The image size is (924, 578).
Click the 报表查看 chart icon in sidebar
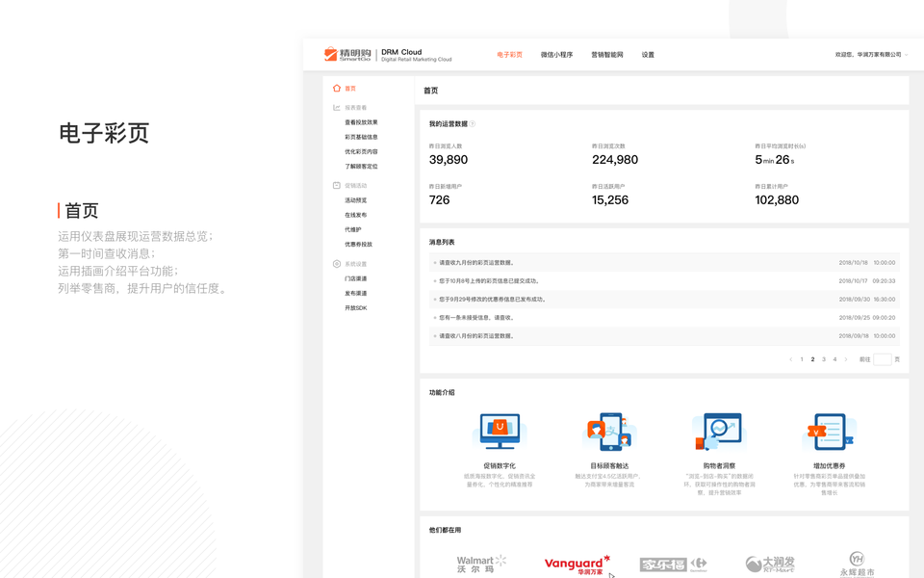[337, 107]
